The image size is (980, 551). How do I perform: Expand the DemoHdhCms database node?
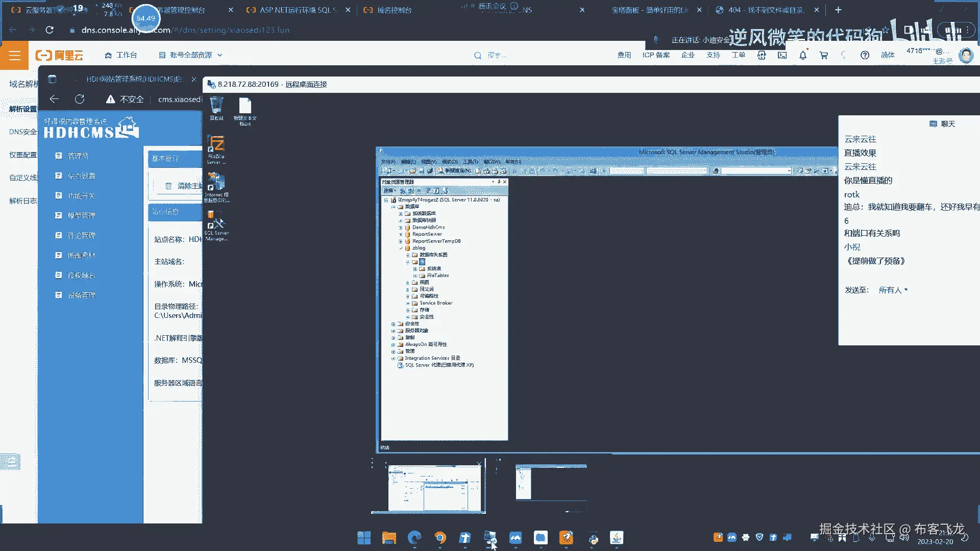(401, 228)
